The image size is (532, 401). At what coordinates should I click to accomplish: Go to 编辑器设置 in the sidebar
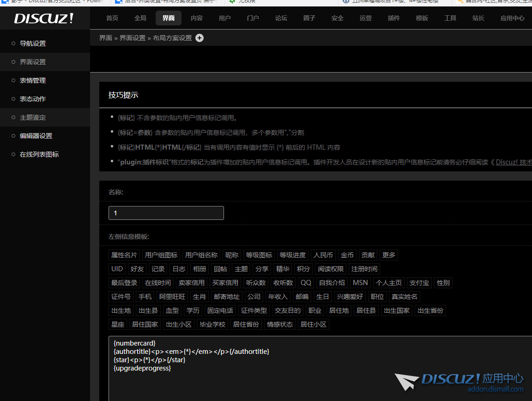pyautogui.click(x=36, y=136)
